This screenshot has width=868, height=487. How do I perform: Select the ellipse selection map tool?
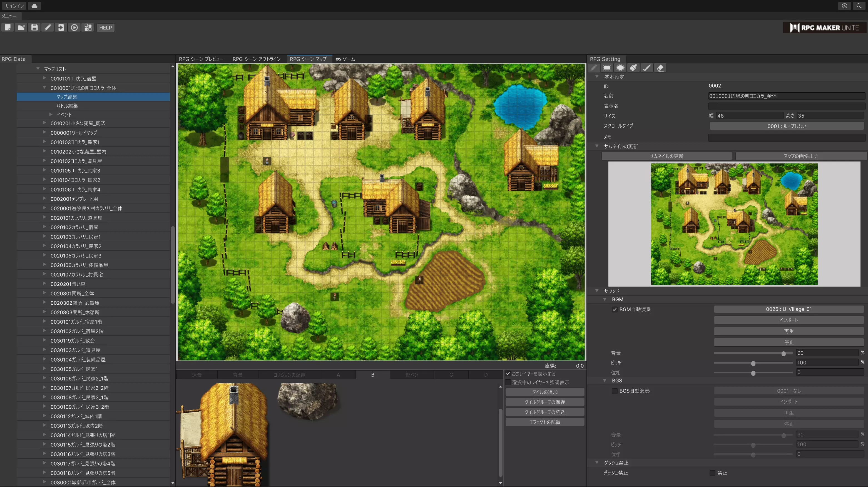point(620,68)
